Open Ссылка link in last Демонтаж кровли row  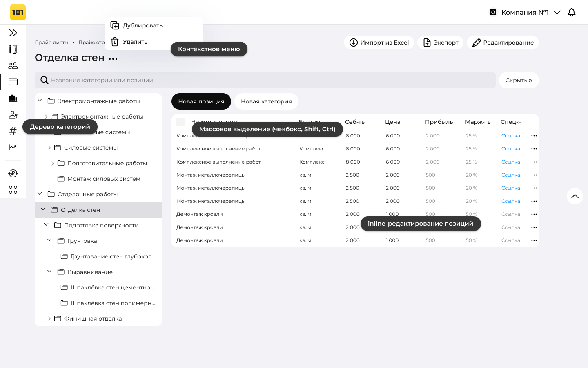(x=511, y=240)
